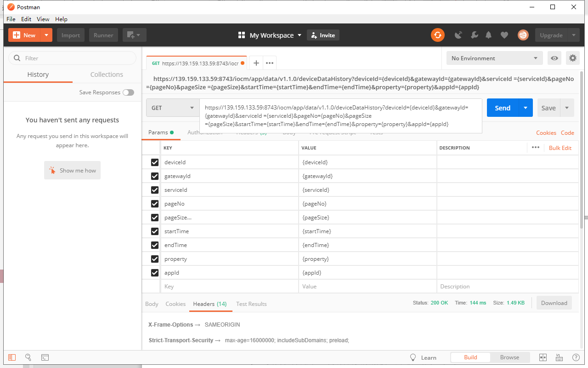Switch to the response Cookies tab
Image resolution: width=588 pixels, height=368 pixels.
[x=175, y=304]
